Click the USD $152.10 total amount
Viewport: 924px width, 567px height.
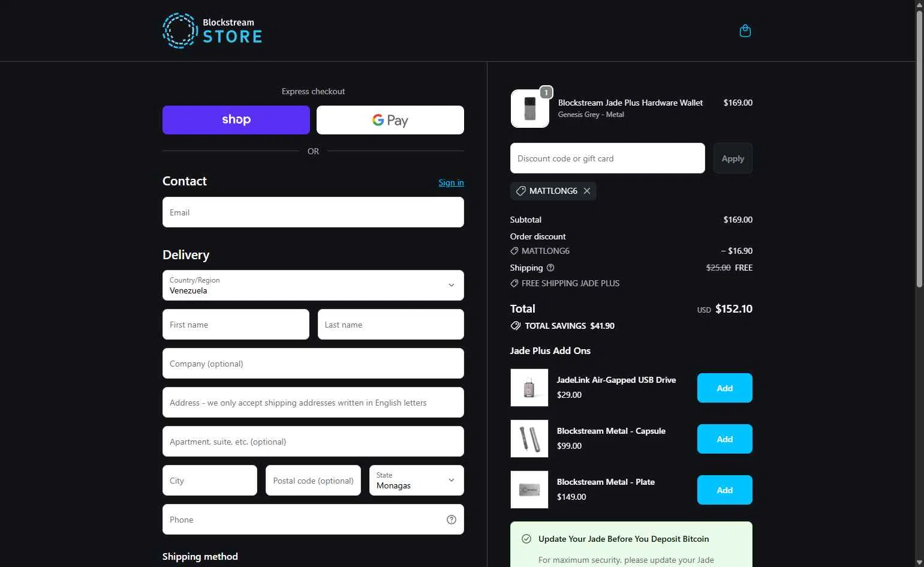[724, 309]
